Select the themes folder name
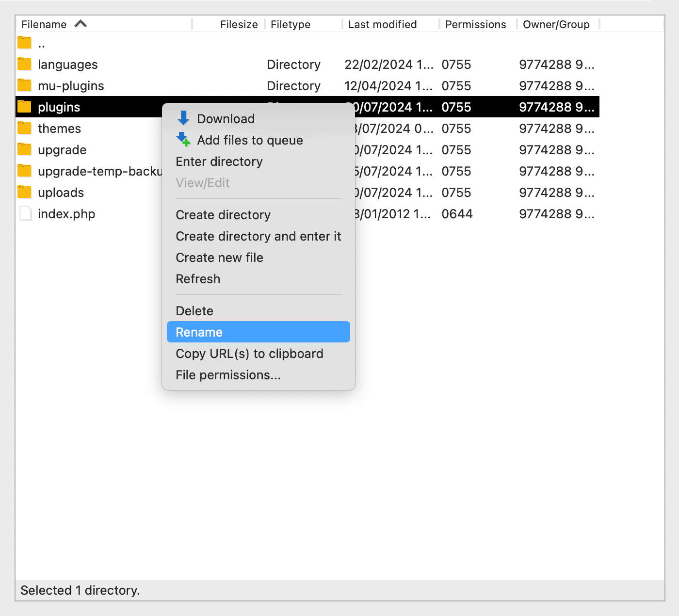Screen dimensions: 679x616 [x=59, y=129]
